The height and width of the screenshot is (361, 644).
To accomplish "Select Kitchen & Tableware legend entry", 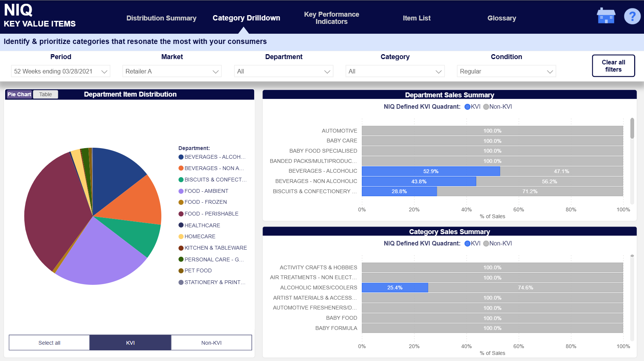I will click(x=213, y=248).
